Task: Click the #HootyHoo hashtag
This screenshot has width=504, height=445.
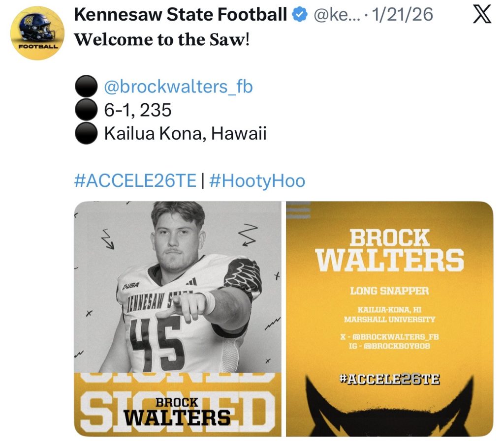Action: coord(257,181)
